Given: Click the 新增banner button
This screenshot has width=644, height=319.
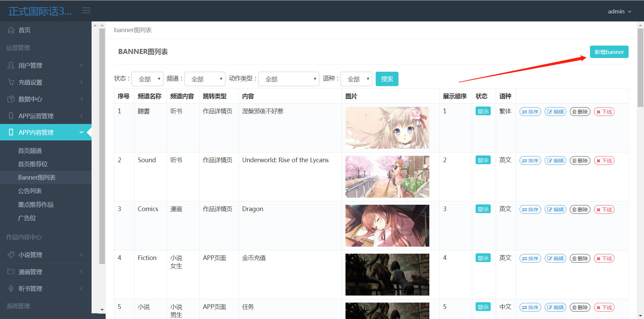Looking at the screenshot, I should tap(609, 52).
